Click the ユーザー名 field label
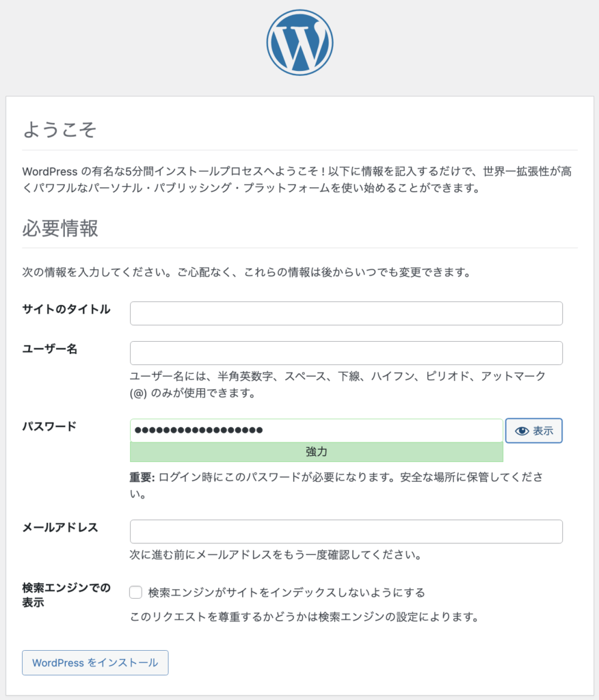The height and width of the screenshot is (700, 599). [50, 349]
